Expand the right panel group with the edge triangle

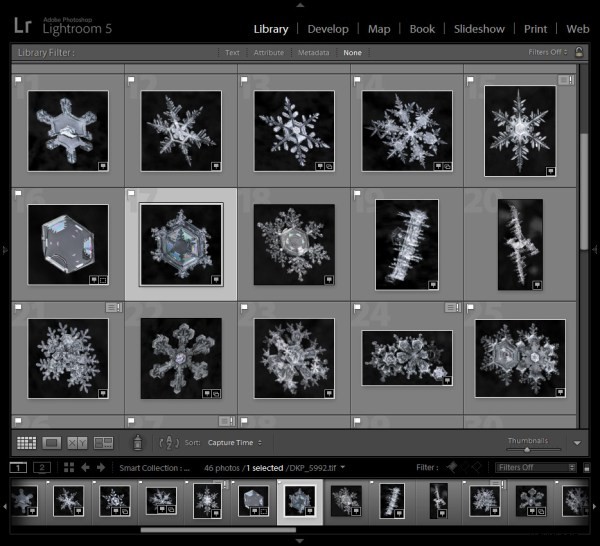(x=595, y=250)
